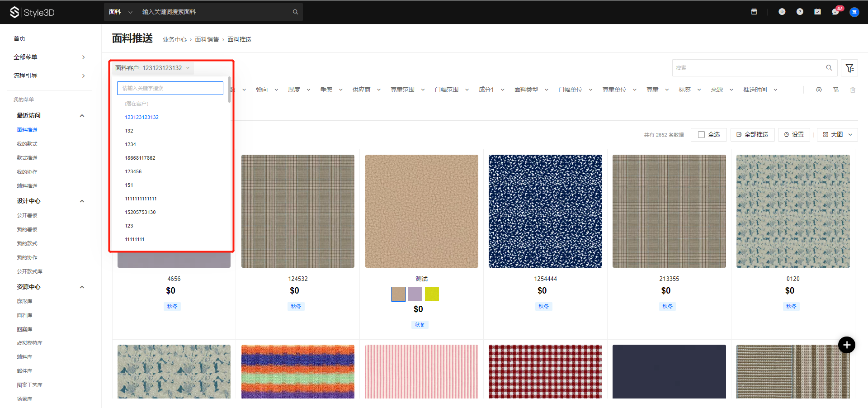Open breadcrumb link 面料销售
Screen dimensions: 868x408
[x=207, y=39]
